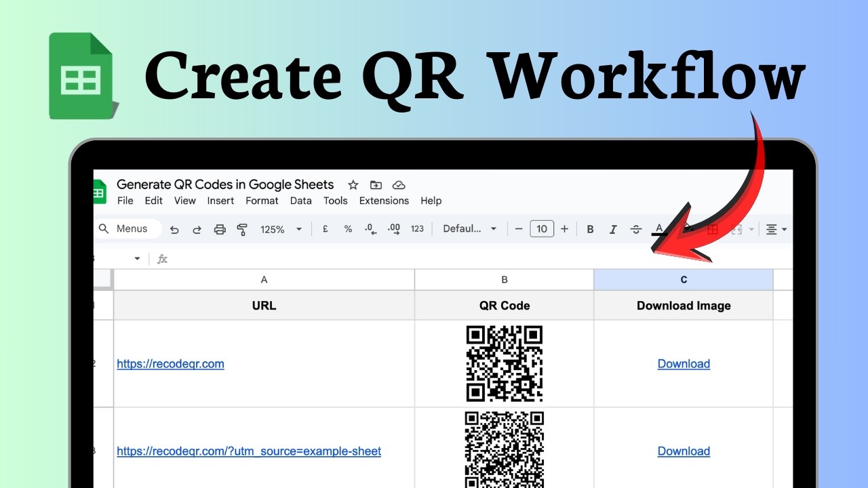This screenshot has width=868, height=488.
Task: Select column C header
Action: coord(684,280)
